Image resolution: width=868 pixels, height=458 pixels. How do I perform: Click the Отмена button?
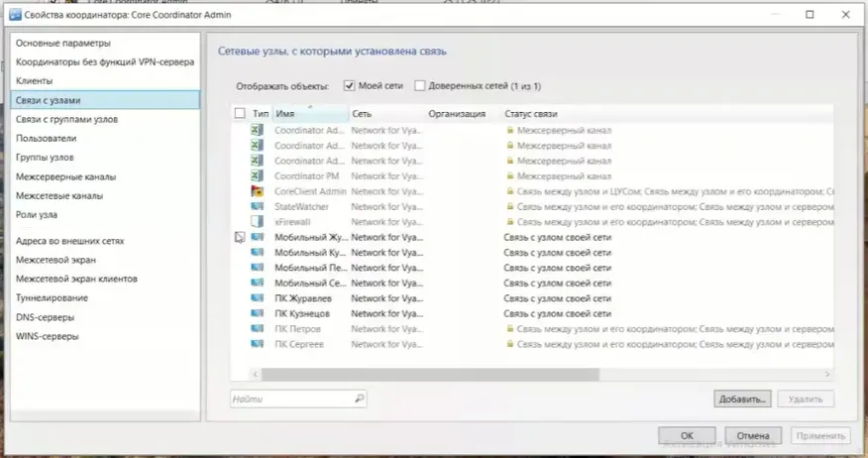point(753,436)
